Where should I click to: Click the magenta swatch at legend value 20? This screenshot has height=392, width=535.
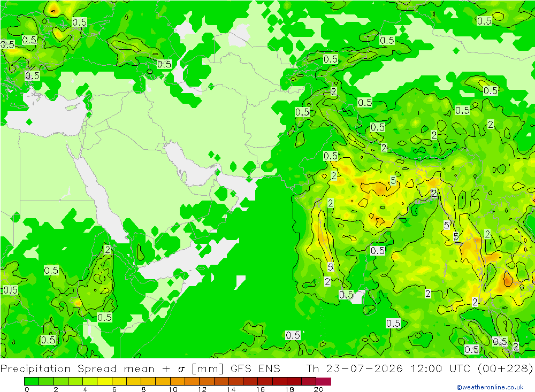(324, 381)
